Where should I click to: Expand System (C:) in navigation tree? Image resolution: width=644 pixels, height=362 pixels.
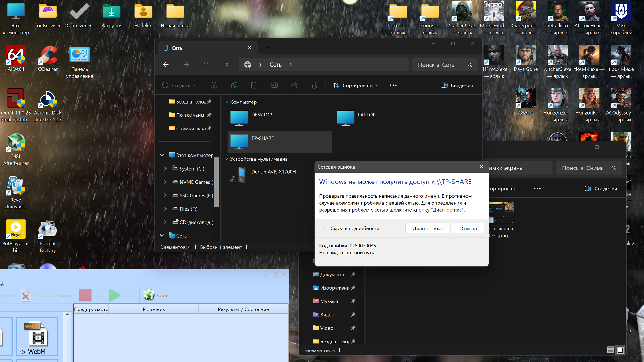coord(165,169)
